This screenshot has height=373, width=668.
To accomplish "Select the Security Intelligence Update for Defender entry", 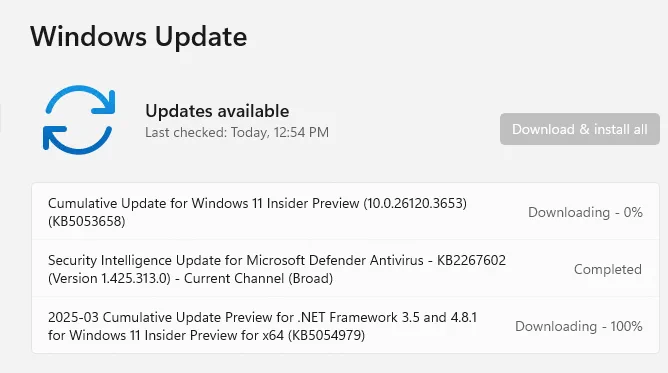I will click(346, 269).
